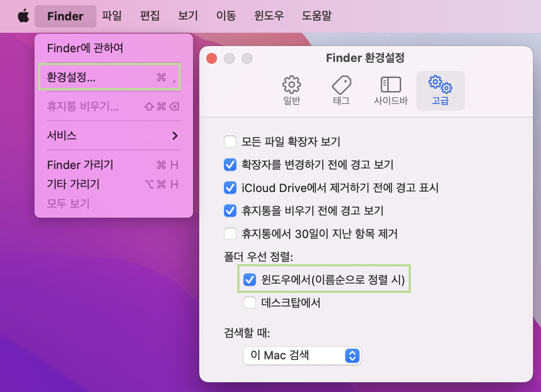Image resolution: width=541 pixels, height=392 pixels.
Task: Enable the 데스크탑에서 checkbox
Action: coord(250,303)
